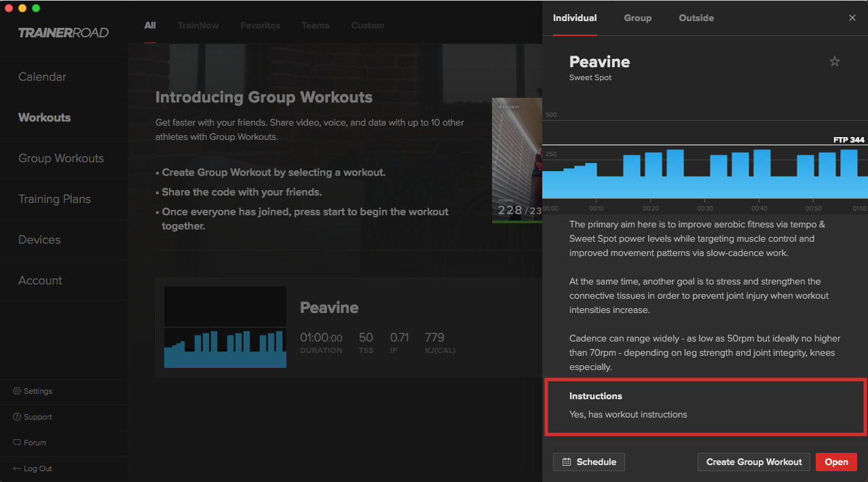Image resolution: width=868 pixels, height=482 pixels.
Task: Open Forum link in sidebar
Action: [x=35, y=443]
